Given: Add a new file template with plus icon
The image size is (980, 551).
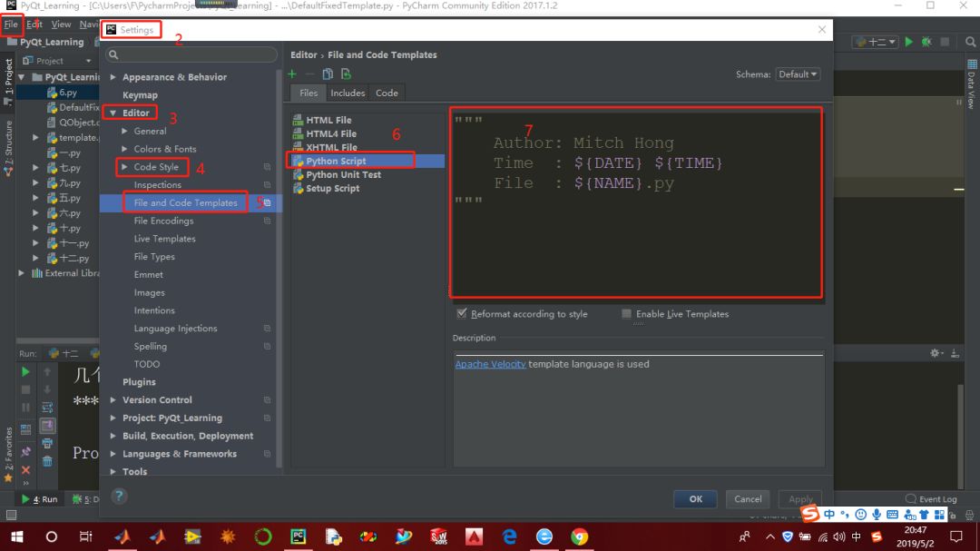Looking at the screenshot, I should pos(292,74).
